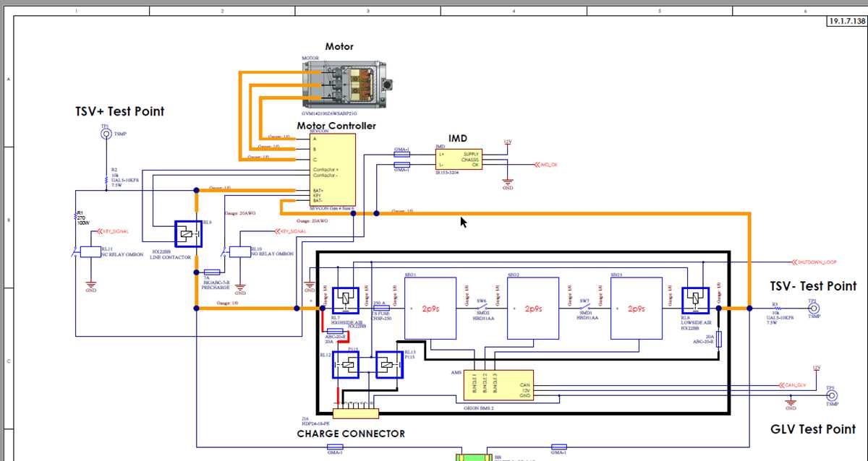This screenshot has width=868, height=461.
Task: Click the TP2 test point symbol
Action: 813,309
